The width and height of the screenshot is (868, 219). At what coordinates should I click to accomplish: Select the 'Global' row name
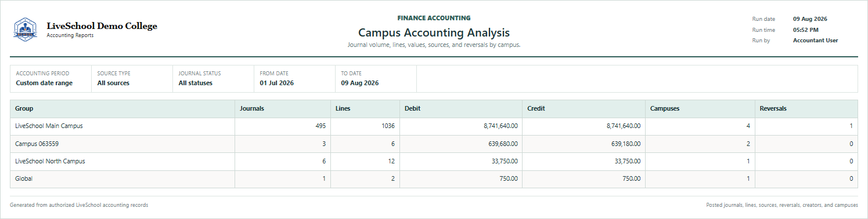point(24,179)
